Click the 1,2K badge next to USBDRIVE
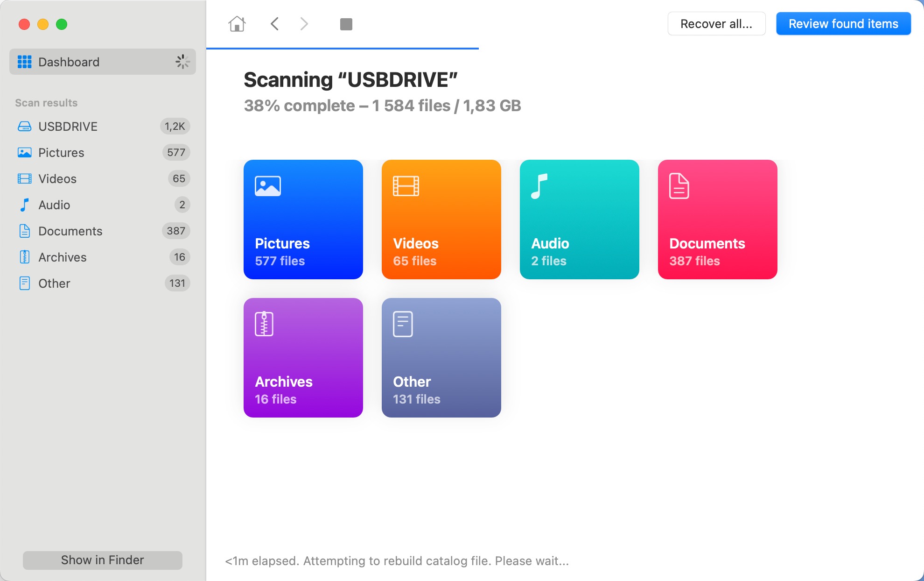 [x=175, y=127]
